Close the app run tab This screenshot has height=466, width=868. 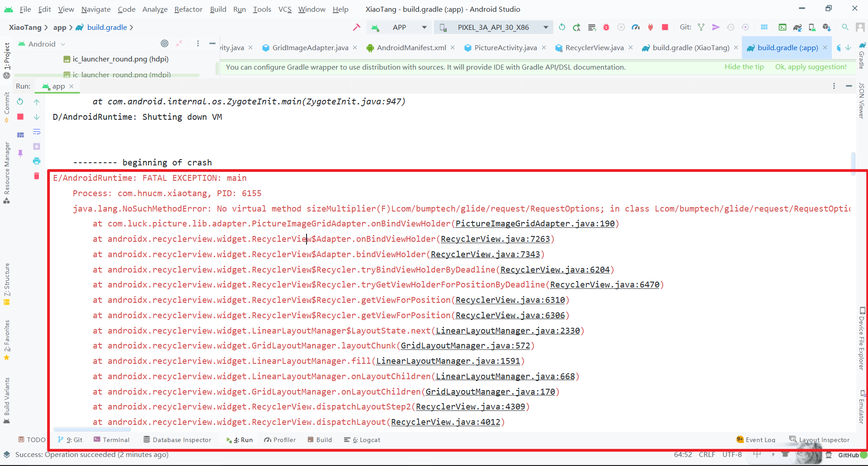pyautogui.click(x=71, y=86)
